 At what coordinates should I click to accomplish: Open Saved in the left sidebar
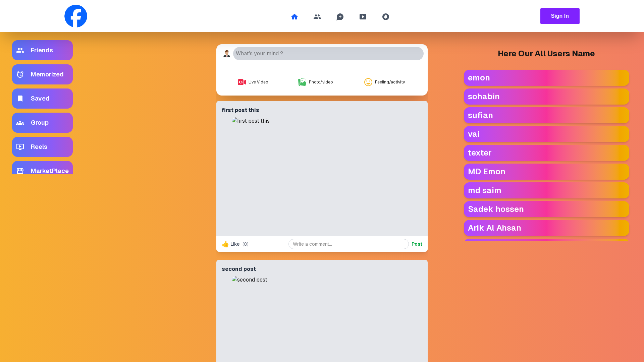click(42, 99)
